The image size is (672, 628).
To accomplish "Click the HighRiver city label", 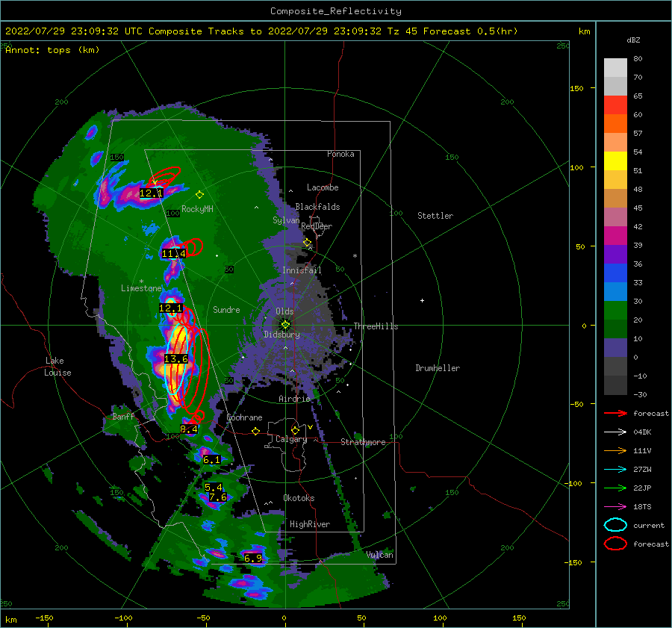I will click(x=310, y=524).
